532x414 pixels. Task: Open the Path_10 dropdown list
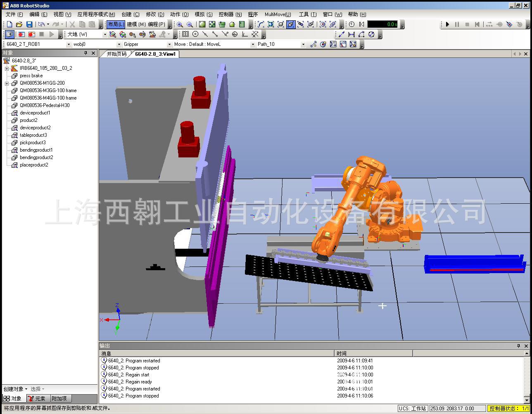coord(303,45)
